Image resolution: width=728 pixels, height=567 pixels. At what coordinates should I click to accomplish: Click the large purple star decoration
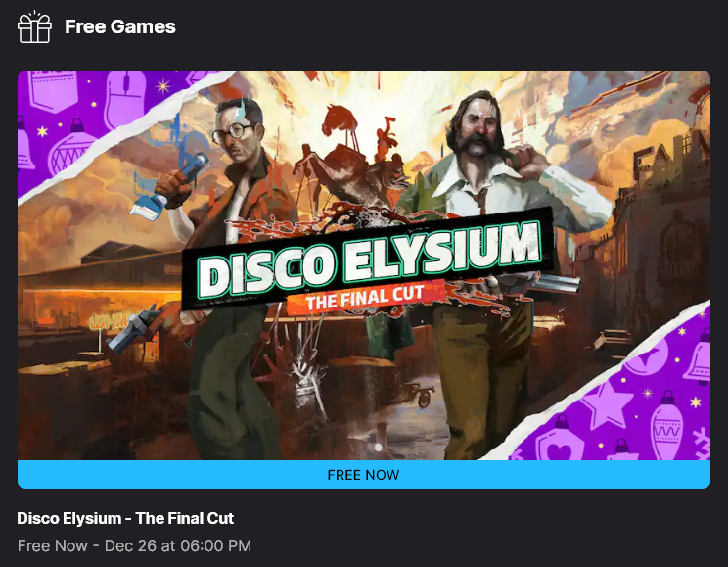point(607,403)
